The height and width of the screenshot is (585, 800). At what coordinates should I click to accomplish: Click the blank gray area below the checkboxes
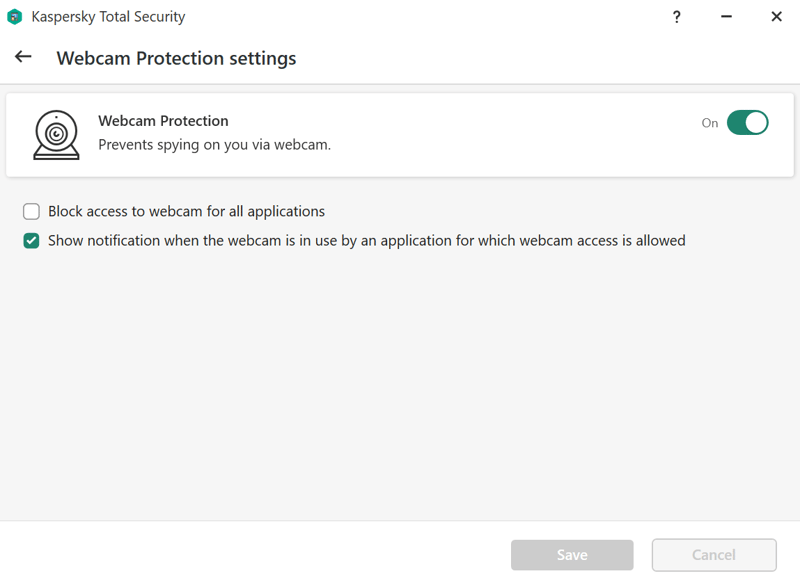400,383
